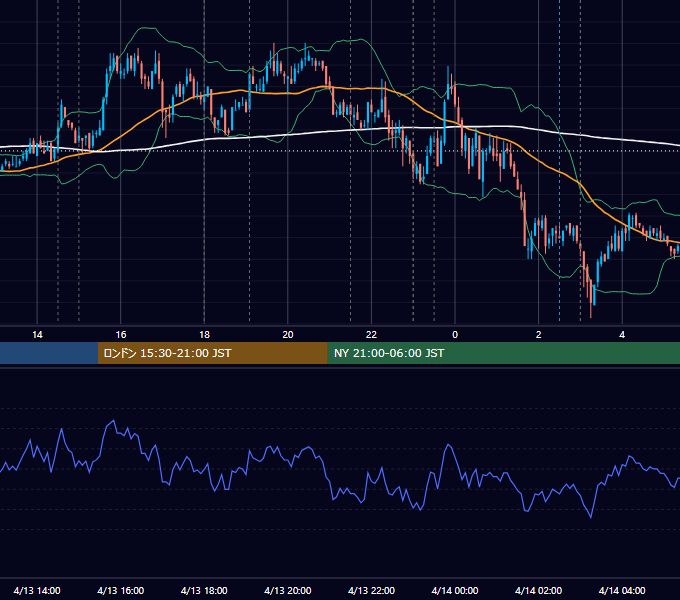Viewport: 680px width, 600px height.
Task: Click the 4 hour axis label
Action: coord(622,335)
